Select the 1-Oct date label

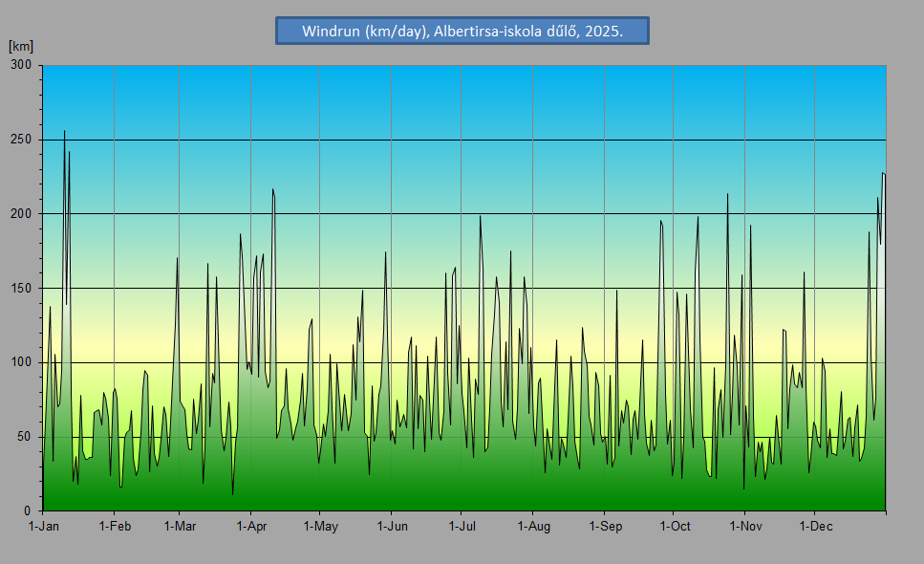(674, 526)
